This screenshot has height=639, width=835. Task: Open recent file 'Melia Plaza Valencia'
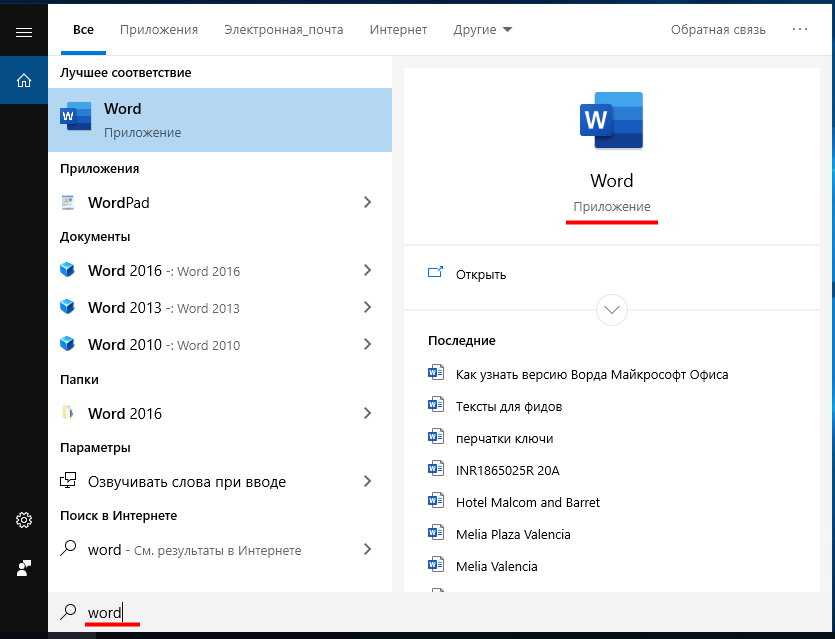click(x=513, y=535)
